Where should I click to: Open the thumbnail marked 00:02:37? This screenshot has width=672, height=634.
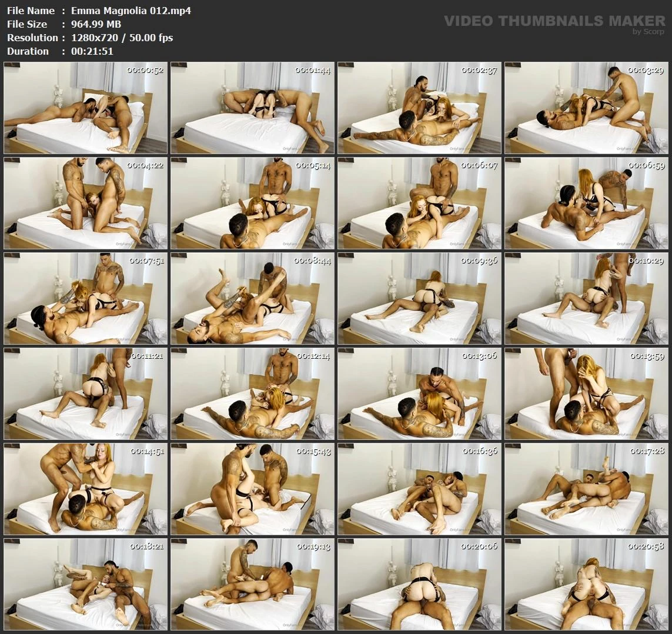(x=419, y=108)
